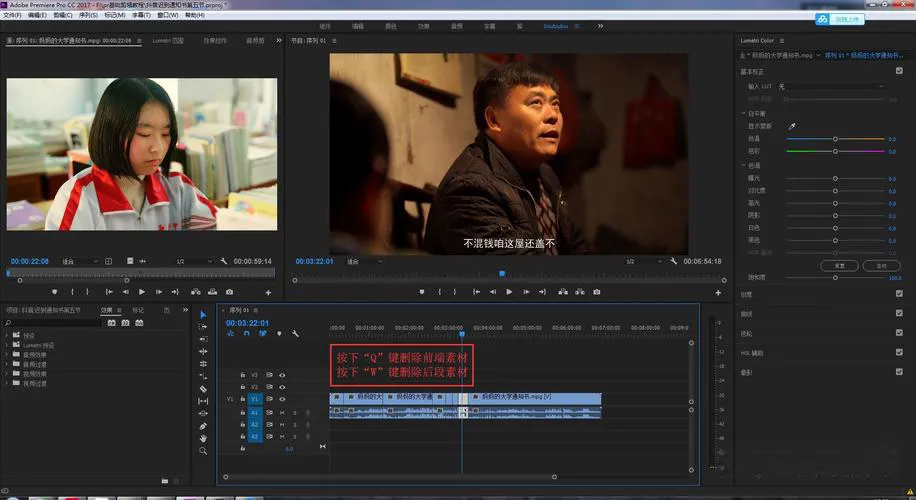
Task: Open timeline display settings wrench
Action: pyautogui.click(x=295, y=334)
